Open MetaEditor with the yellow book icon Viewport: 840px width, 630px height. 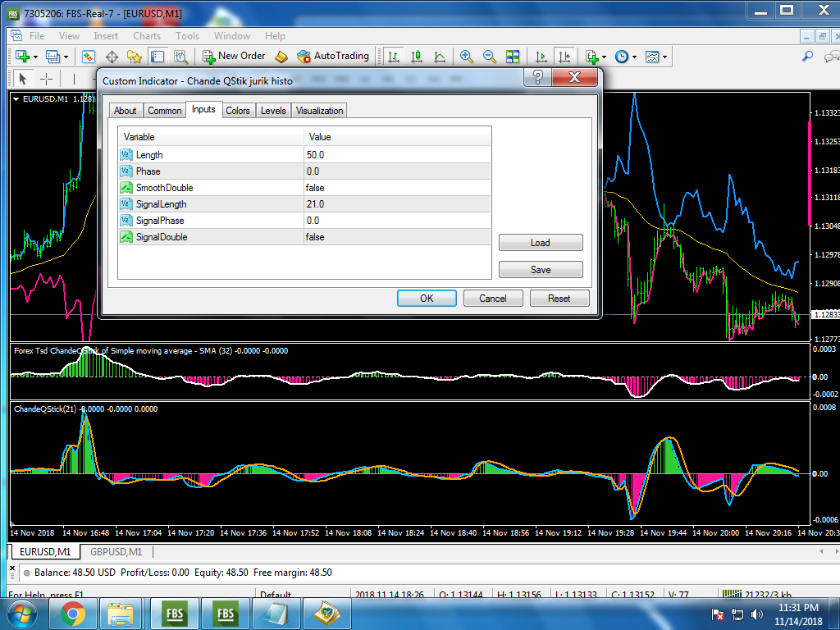click(281, 57)
